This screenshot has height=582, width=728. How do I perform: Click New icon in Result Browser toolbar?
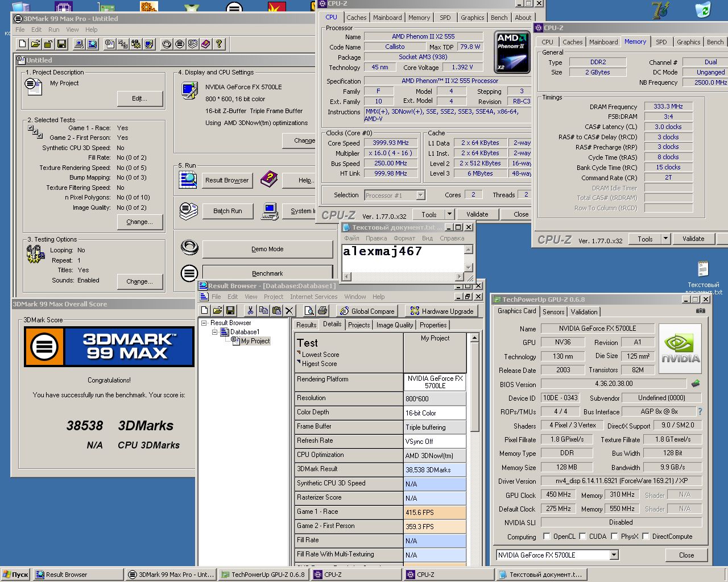point(205,310)
